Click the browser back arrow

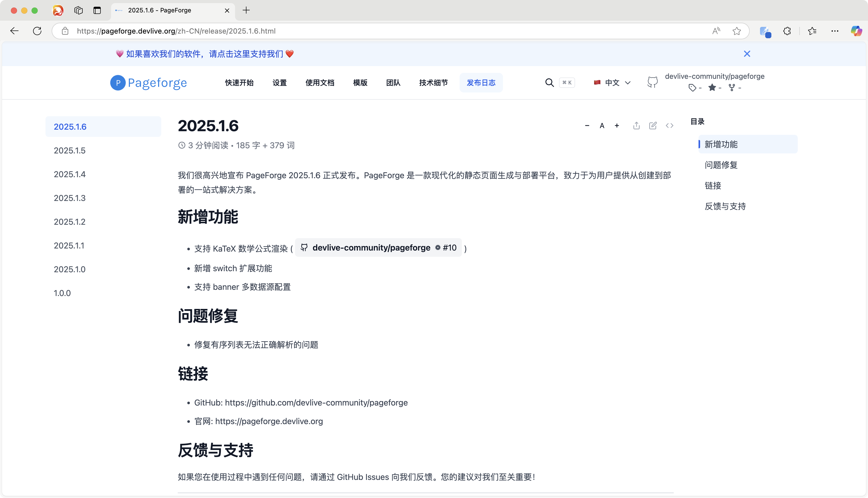coord(14,31)
